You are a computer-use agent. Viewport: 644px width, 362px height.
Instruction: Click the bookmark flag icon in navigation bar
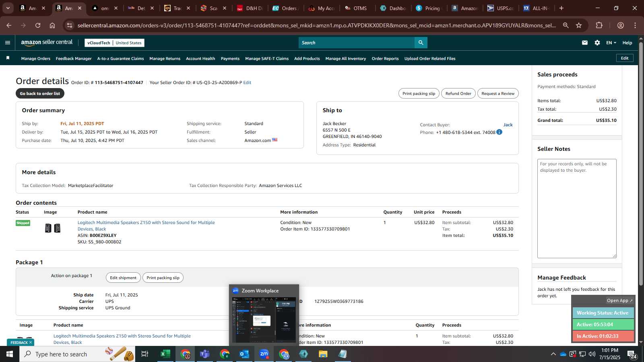point(8,58)
